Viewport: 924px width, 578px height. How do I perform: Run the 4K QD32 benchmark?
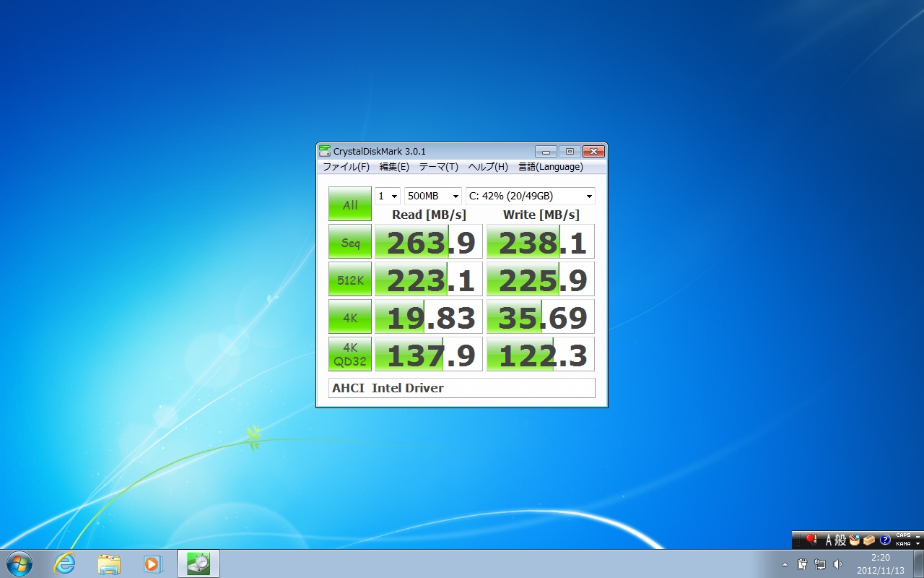pos(350,354)
